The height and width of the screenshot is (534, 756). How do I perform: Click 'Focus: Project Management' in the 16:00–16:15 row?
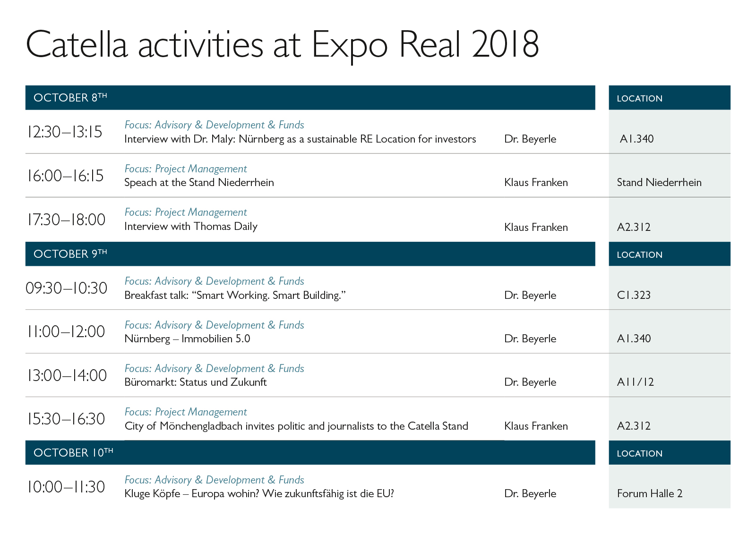(x=186, y=169)
